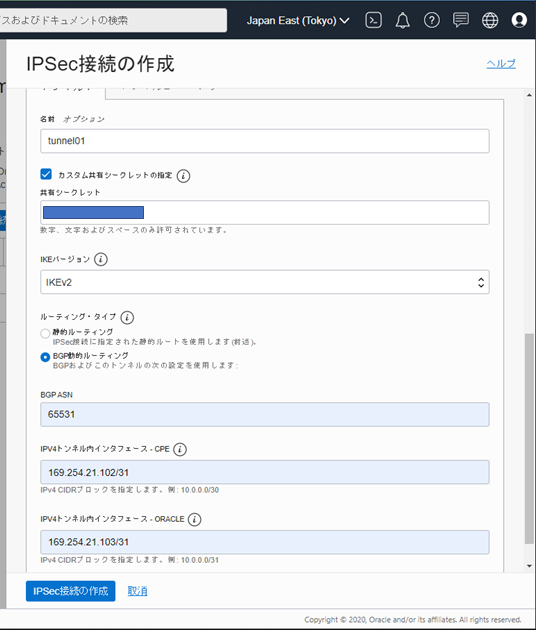Show info for routing type
The width and height of the screenshot is (536, 630).
127,317
